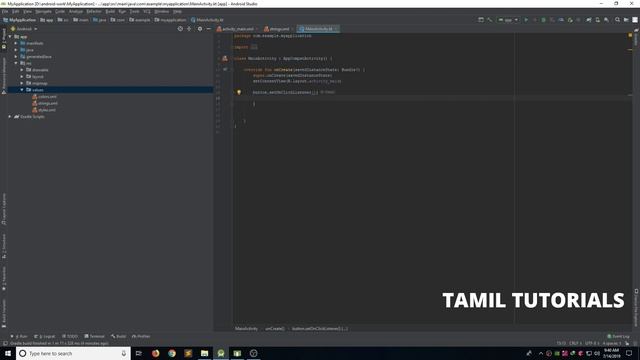Open the AVD Manager icon in toolbar
Viewport: 640px width, 360px height.
pos(598,20)
